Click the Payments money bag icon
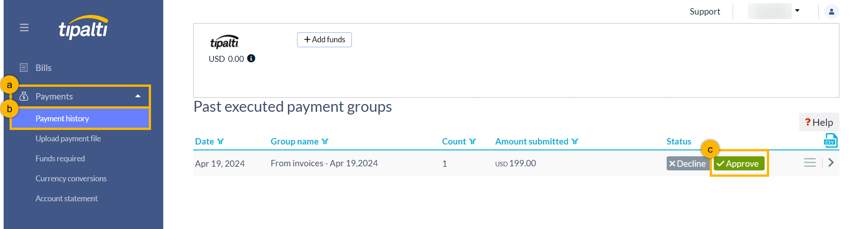The height and width of the screenshot is (229, 868). (x=24, y=96)
